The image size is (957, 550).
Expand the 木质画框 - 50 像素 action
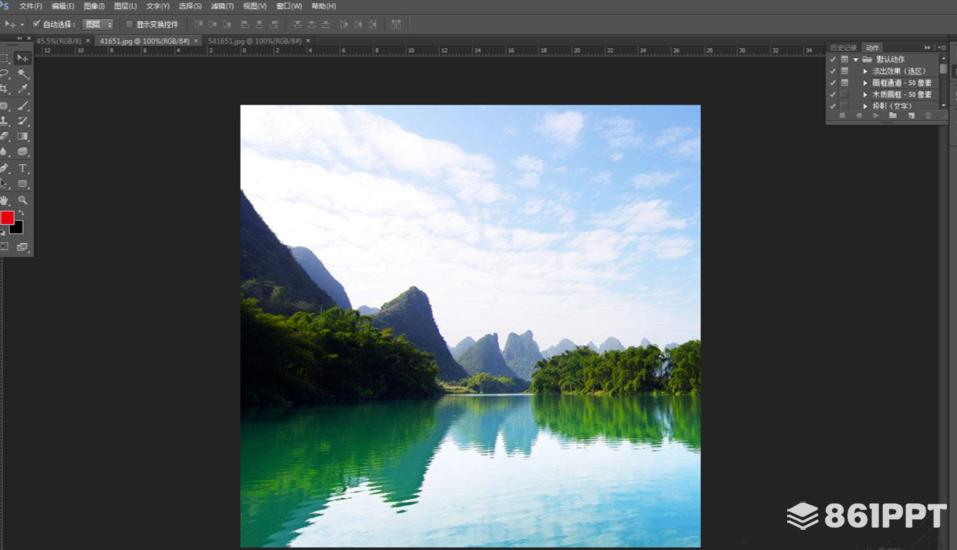pos(865,94)
